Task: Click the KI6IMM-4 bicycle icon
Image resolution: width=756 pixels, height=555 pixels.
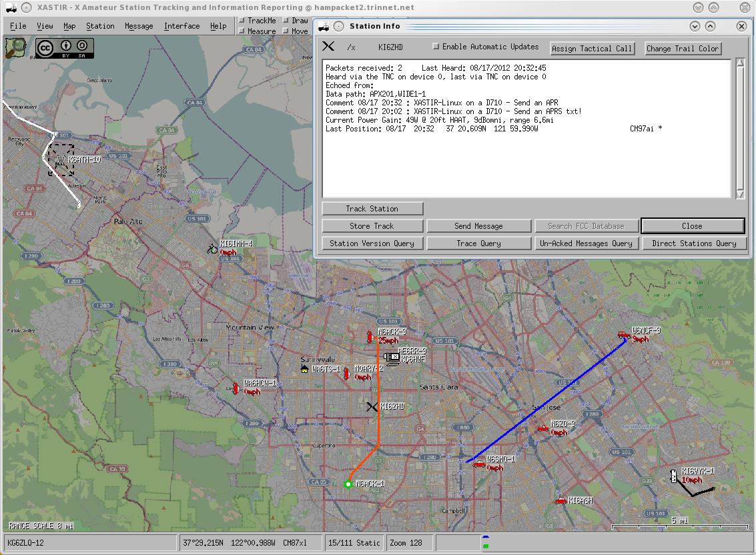Action: (x=212, y=248)
